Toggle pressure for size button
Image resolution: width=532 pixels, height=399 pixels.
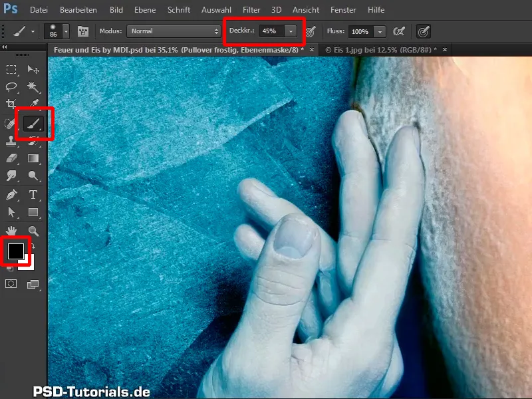[x=424, y=31]
